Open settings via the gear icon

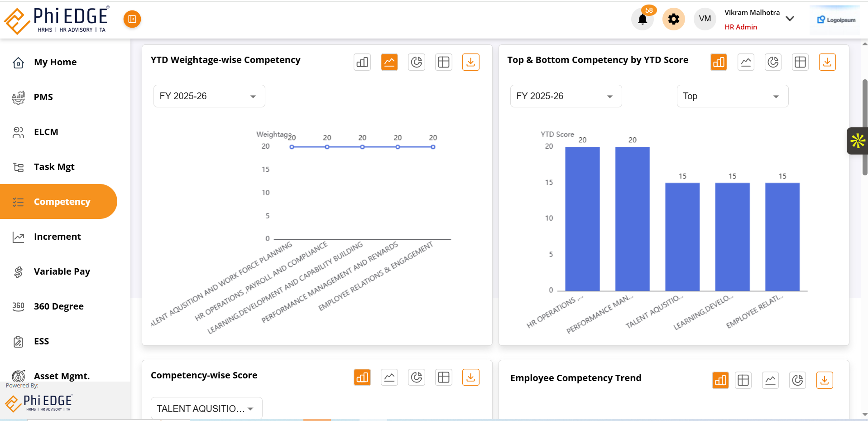tap(673, 19)
